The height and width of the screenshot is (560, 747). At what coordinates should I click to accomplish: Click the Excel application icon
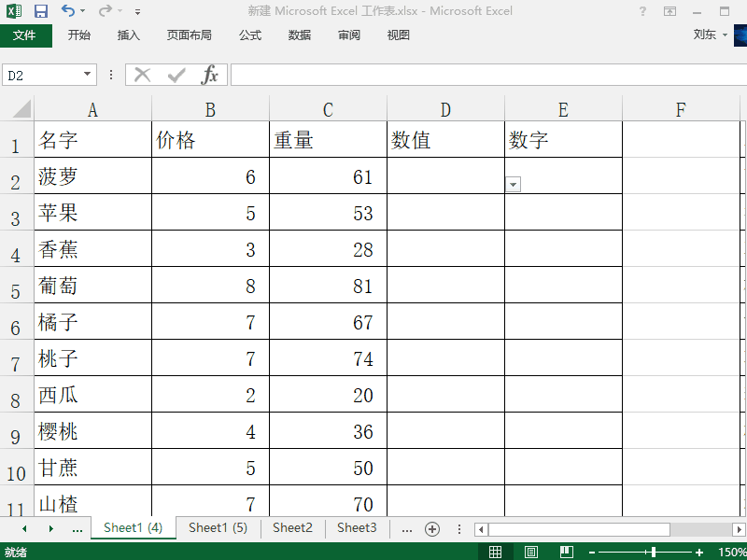point(14,11)
